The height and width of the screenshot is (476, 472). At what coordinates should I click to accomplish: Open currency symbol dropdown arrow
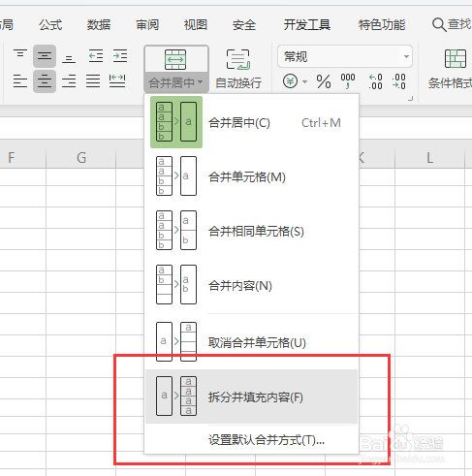[304, 81]
